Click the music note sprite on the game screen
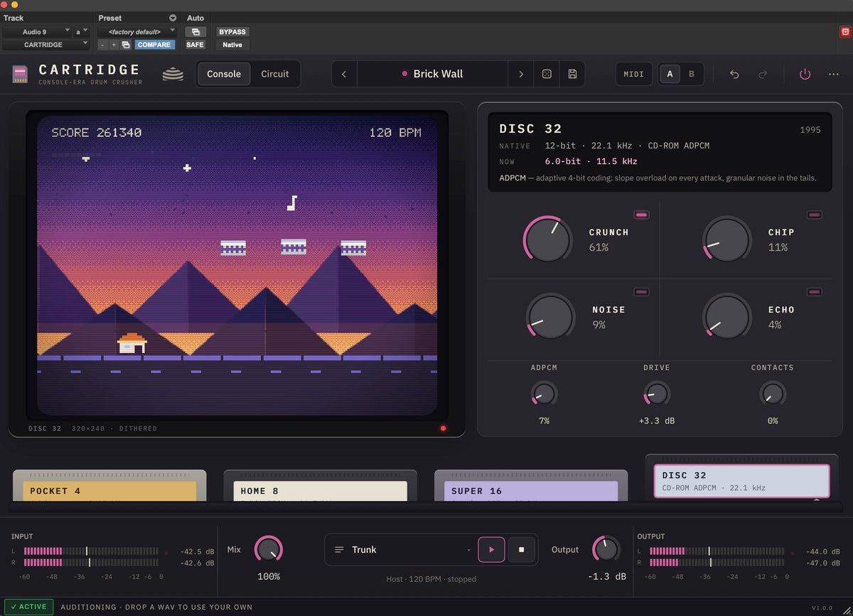The width and height of the screenshot is (853, 616). 291,203
